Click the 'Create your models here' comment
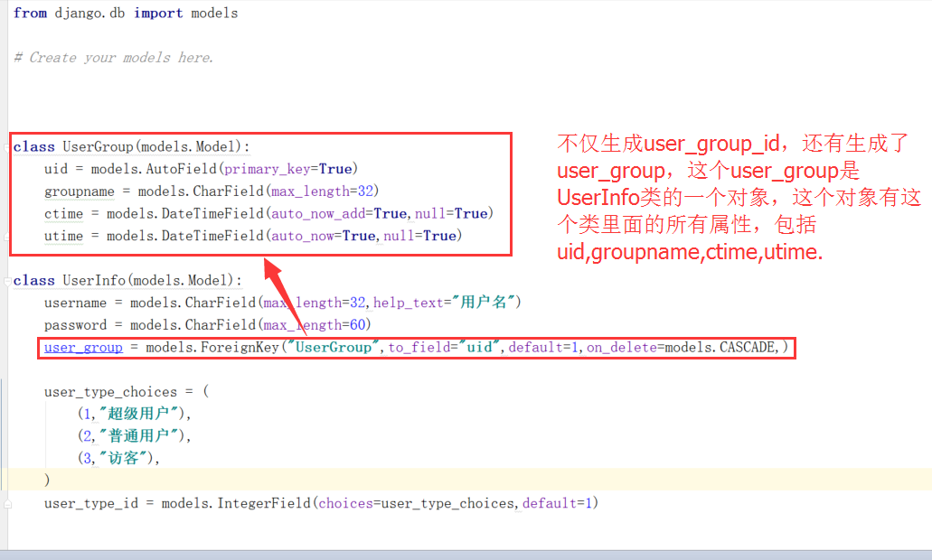Screen dimensions: 932x560 tap(114, 58)
